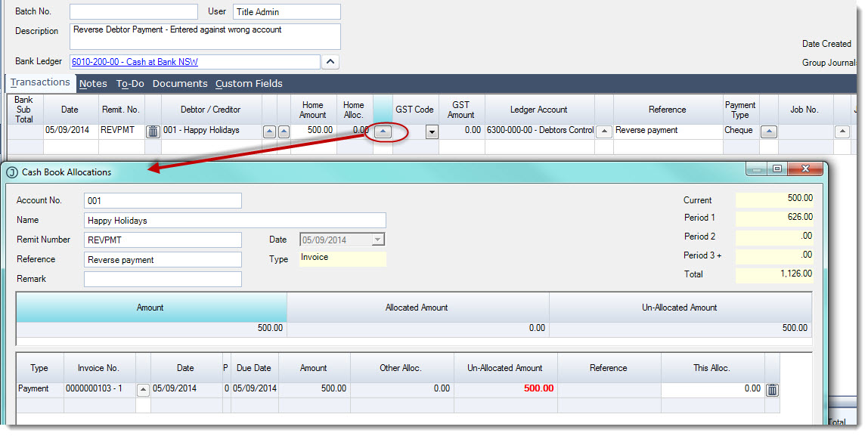Click Name field Happy Holidays
The width and height of the screenshot is (868, 436).
tap(234, 221)
